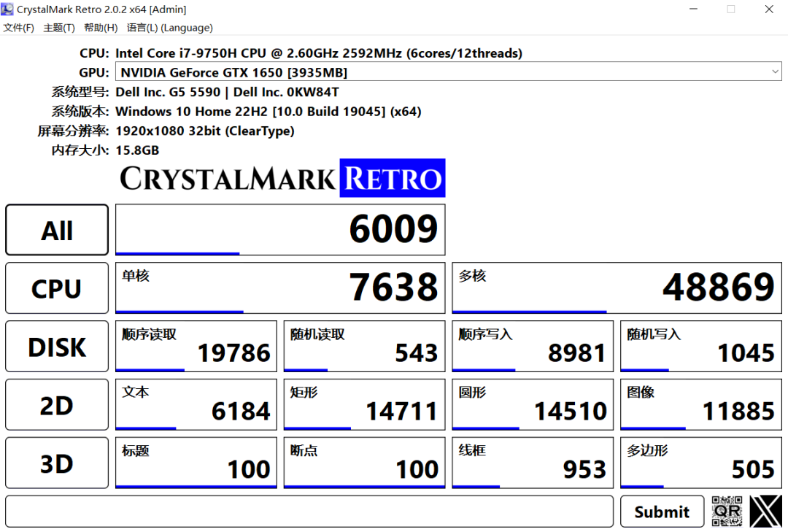This screenshot has width=788, height=532.
Task: Expand the GPU selection dropdown arrow
Action: tap(775, 72)
